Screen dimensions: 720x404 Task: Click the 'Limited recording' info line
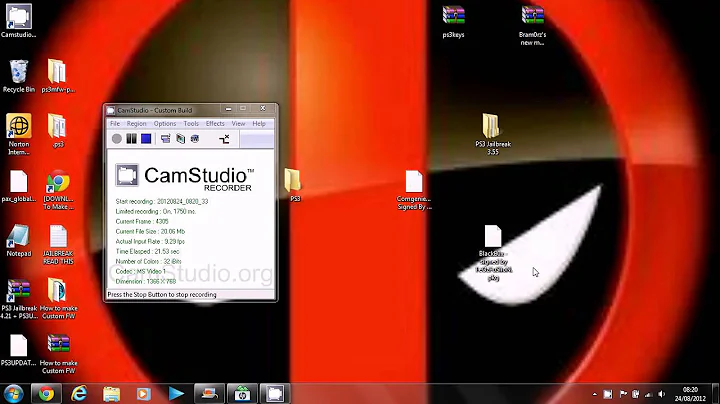coord(156,212)
